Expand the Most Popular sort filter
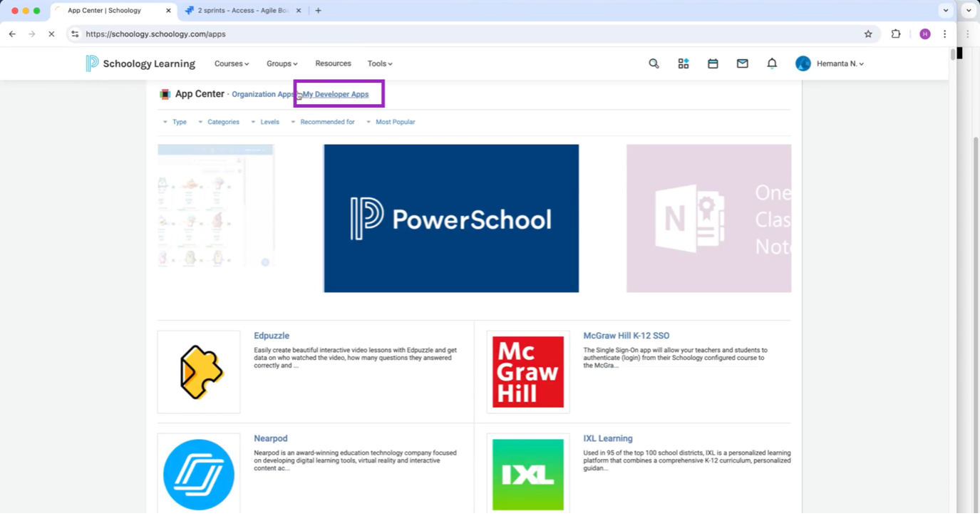This screenshot has width=980, height=516. (391, 122)
